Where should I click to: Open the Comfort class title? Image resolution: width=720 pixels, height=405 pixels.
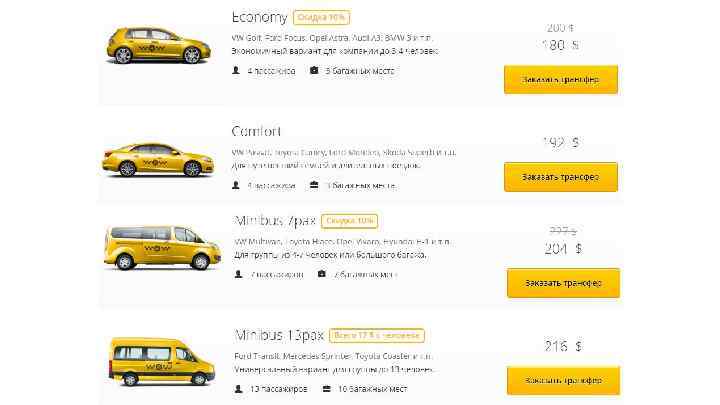pyautogui.click(x=256, y=131)
